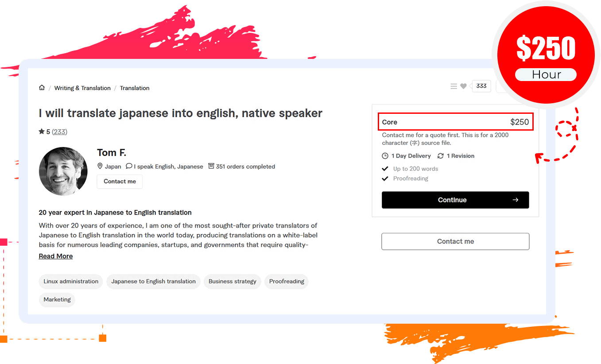This screenshot has width=601, height=364.
Task: Open the list menu icon beside heart
Action: click(454, 86)
